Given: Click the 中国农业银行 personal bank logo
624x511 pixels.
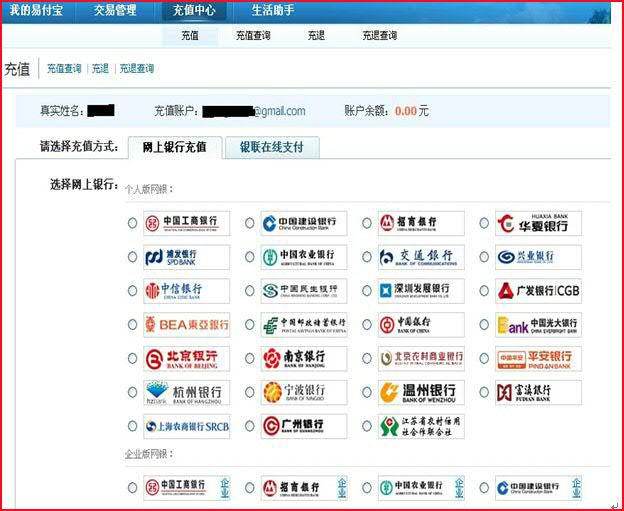Looking at the screenshot, I should point(304,257).
